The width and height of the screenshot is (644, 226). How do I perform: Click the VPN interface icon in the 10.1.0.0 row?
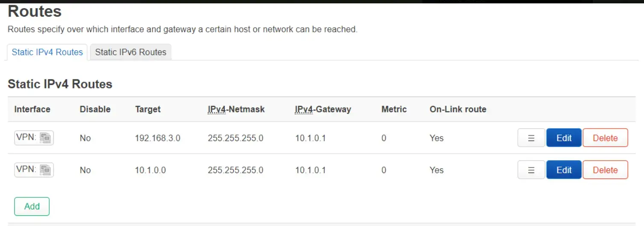[x=45, y=170]
